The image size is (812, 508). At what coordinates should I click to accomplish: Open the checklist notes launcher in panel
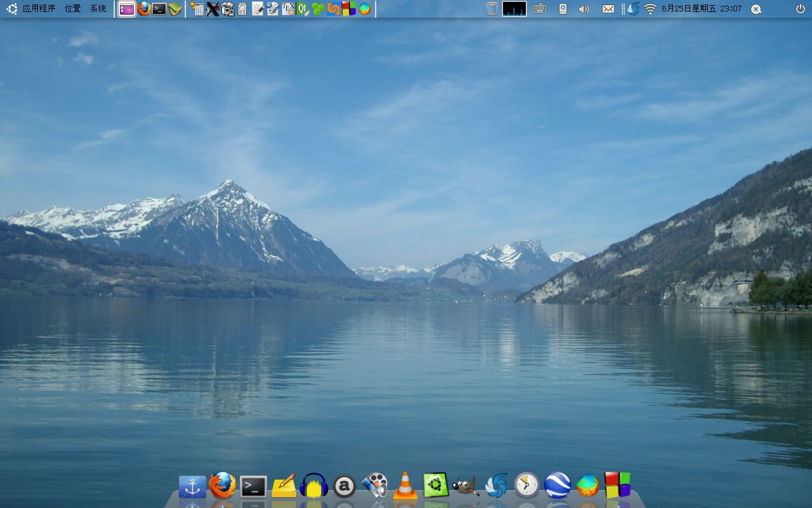pos(273,9)
